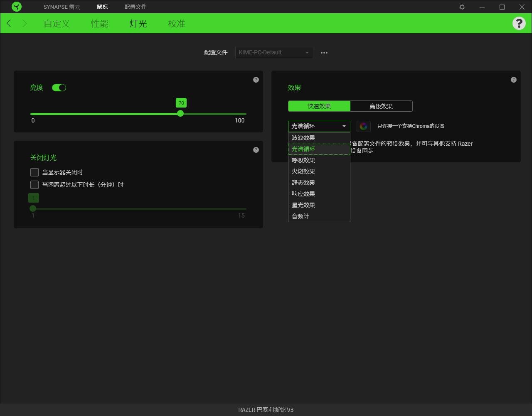Open SYNAPSE 雷云 top tab

[62, 7]
